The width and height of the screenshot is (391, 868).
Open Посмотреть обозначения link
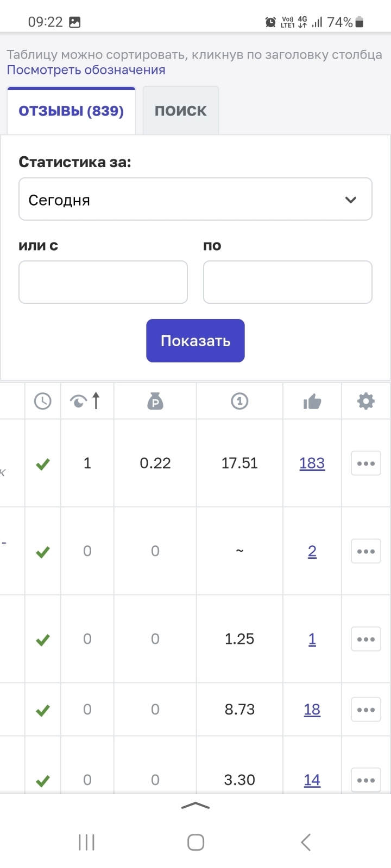pos(86,70)
